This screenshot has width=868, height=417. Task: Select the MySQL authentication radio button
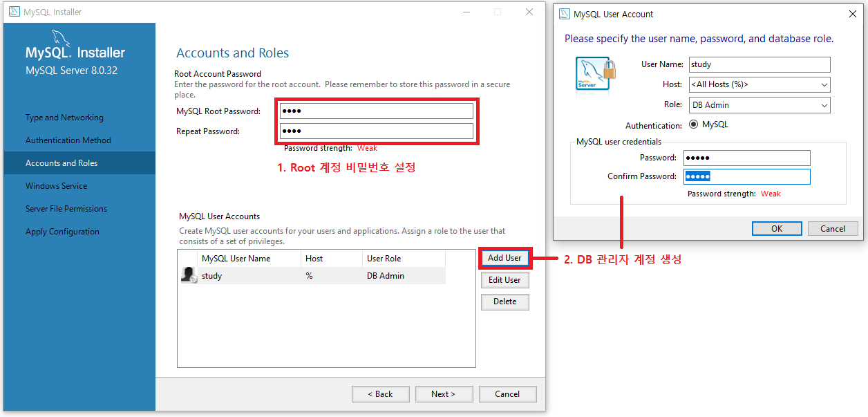(694, 125)
